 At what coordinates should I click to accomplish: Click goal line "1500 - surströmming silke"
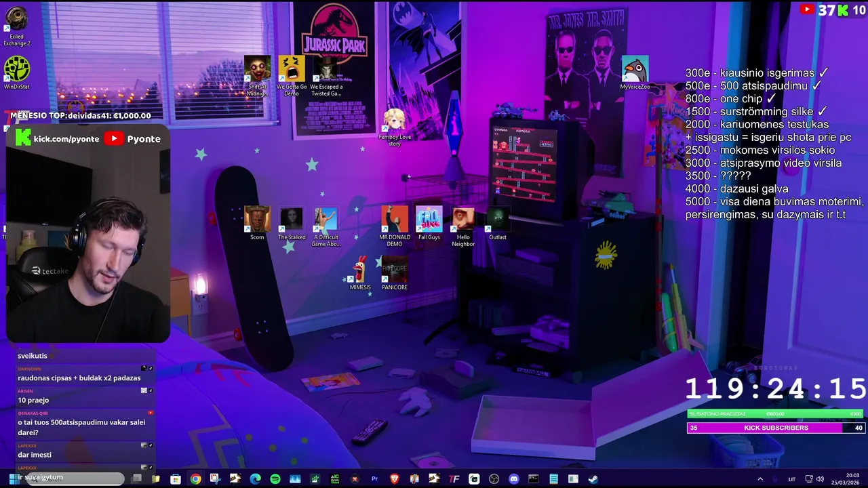tap(756, 112)
